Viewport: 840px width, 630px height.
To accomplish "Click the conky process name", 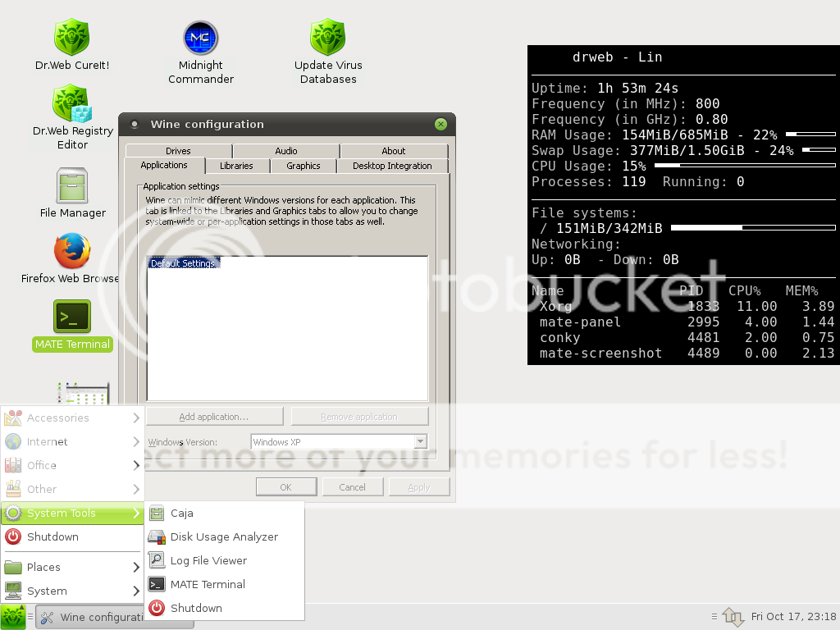I will (x=559, y=337).
